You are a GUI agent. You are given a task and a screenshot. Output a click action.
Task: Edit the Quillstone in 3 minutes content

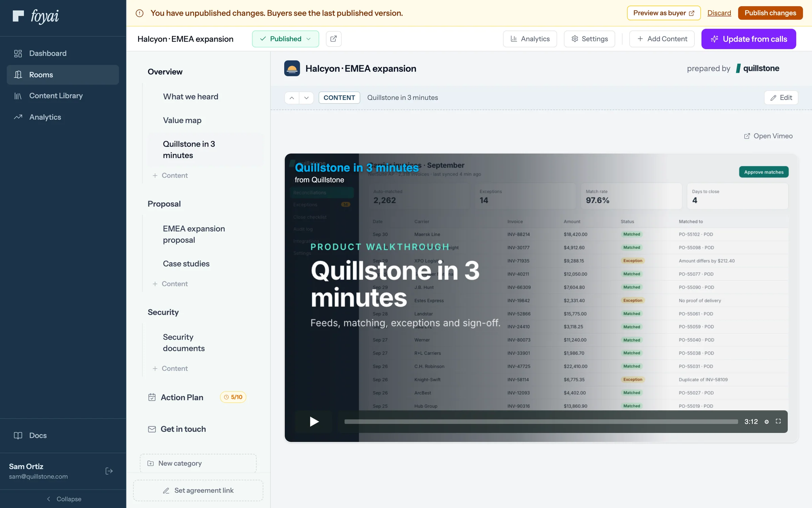pos(781,98)
